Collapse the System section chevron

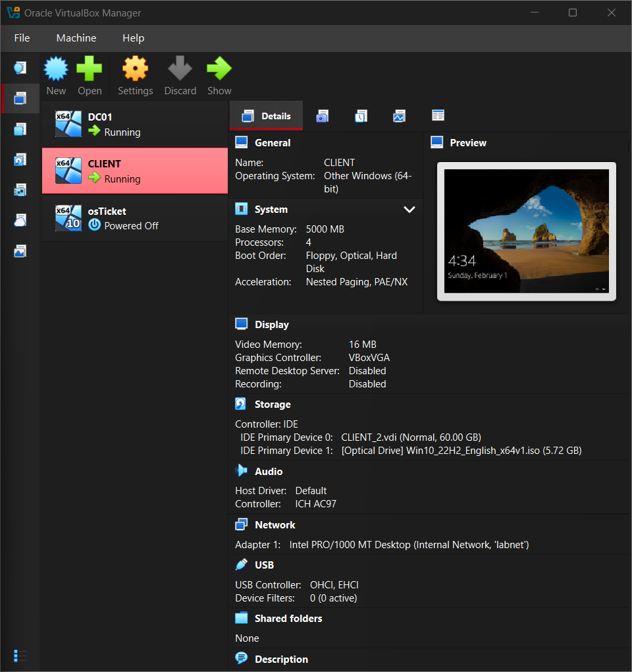click(409, 210)
